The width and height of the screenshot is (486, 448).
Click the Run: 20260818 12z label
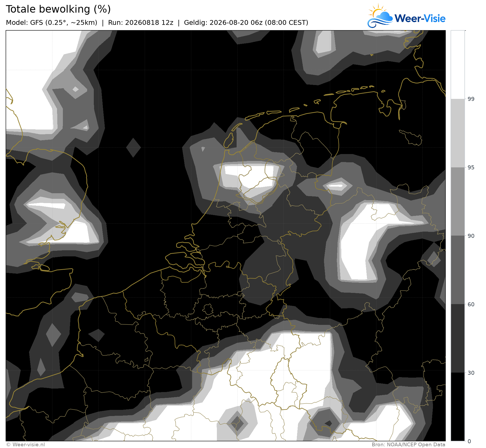[x=141, y=23]
